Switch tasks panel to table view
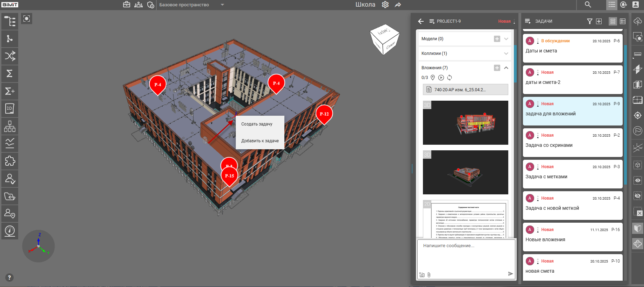Screen dimensions: 644x287 623,21
